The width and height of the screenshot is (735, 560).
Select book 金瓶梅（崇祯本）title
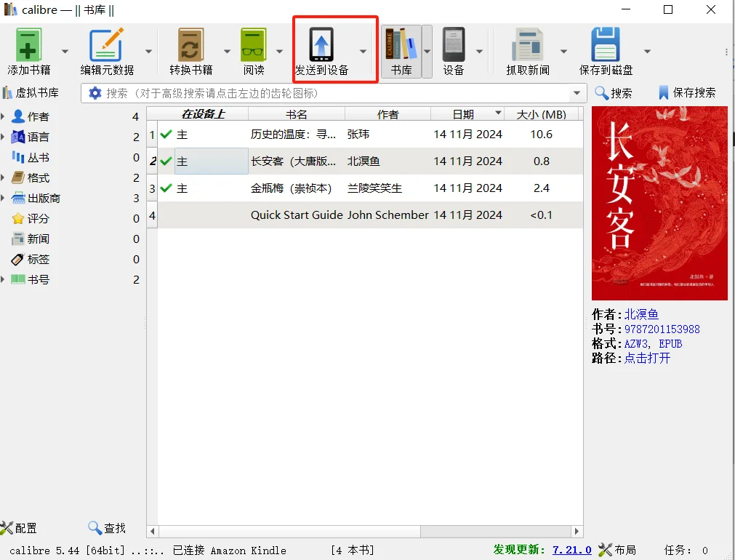tap(291, 188)
